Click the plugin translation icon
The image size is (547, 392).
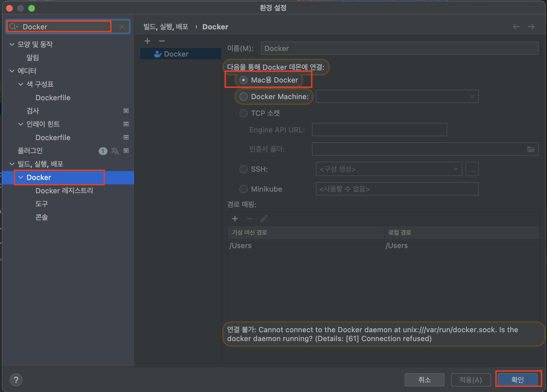coord(115,151)
